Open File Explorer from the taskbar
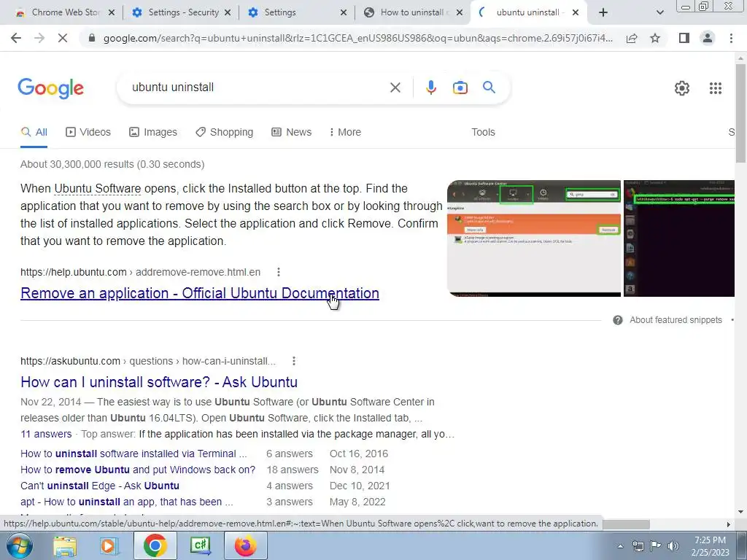Screen dimensions: 747x560 (65, 545)
